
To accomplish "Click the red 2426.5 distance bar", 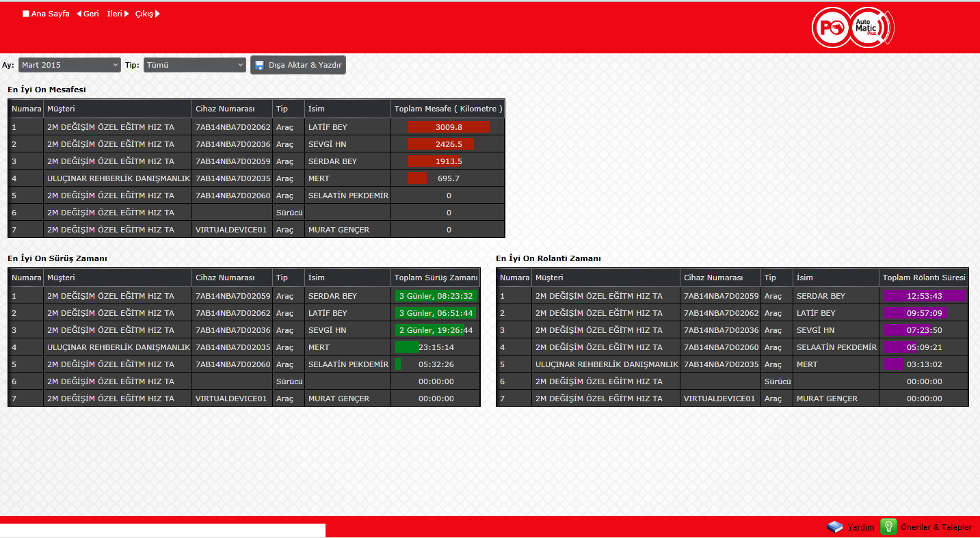I will [x=440, y=144].
